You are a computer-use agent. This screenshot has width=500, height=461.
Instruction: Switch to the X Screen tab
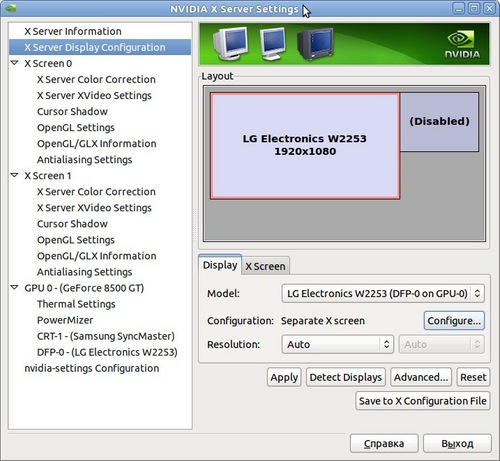click(265, 266)
